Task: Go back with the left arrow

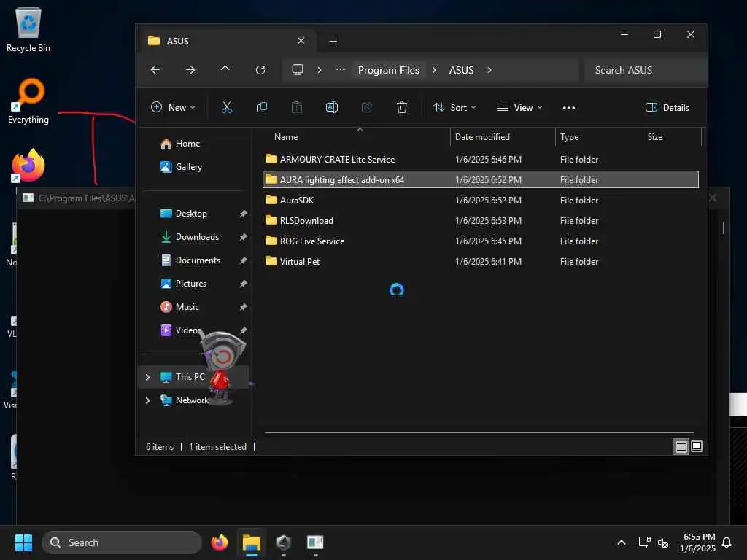Action: (x=155, y=70)
